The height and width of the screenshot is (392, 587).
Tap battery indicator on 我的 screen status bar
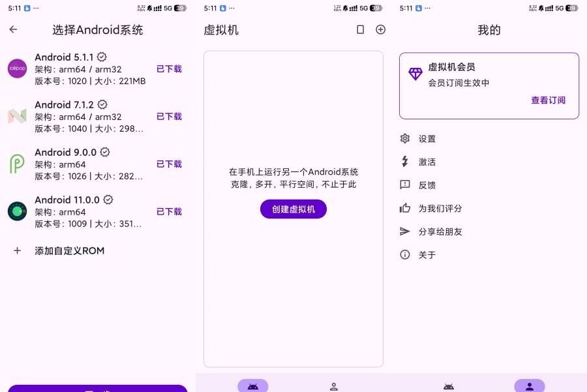[571, 8]
